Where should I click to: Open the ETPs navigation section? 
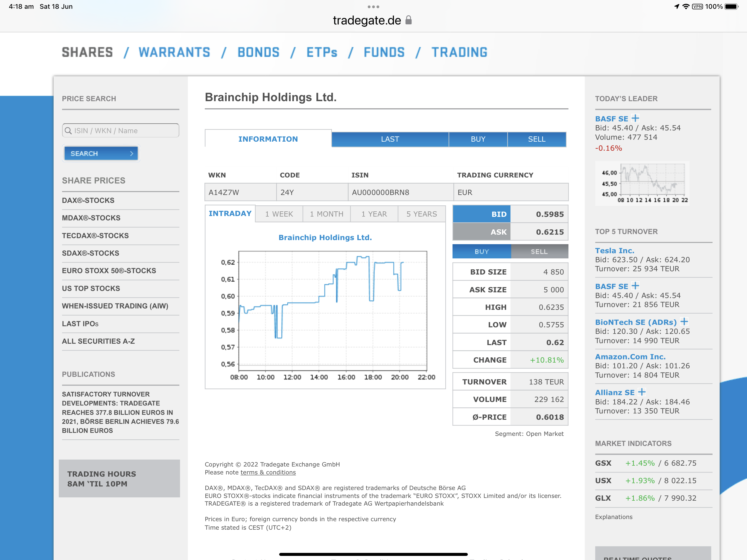pos(322,52)
